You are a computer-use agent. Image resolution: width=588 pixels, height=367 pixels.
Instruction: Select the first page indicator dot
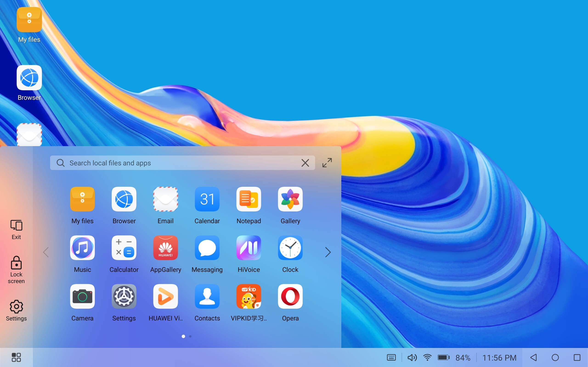pyautogui.click(x=183, y=336)
